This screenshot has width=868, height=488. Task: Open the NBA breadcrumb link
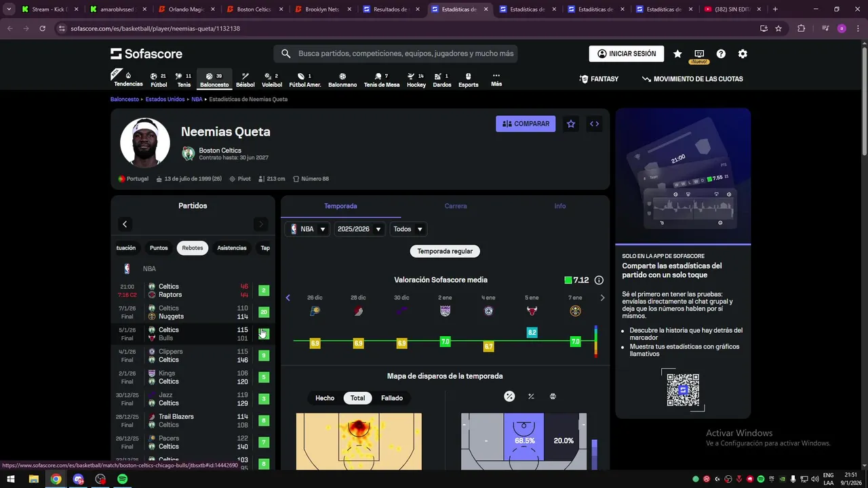click(197, 100)
